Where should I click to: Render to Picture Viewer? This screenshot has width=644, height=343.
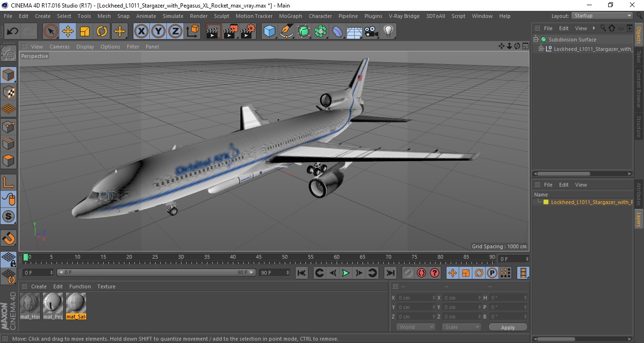point(231,32)
